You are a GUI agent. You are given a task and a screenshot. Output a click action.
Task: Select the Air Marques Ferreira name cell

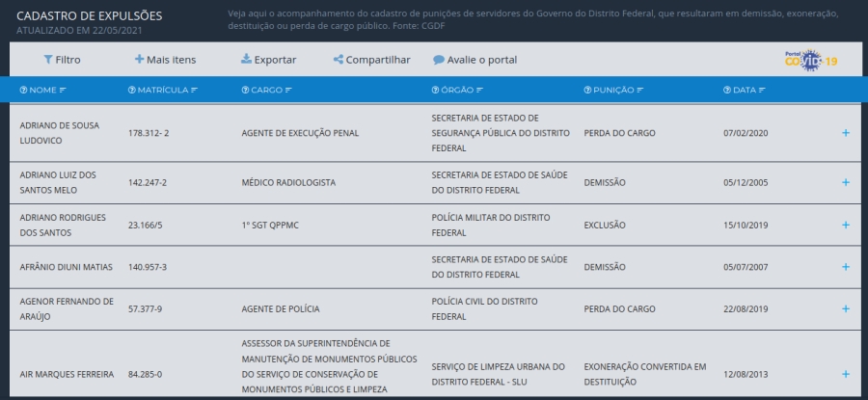point(67,374)
